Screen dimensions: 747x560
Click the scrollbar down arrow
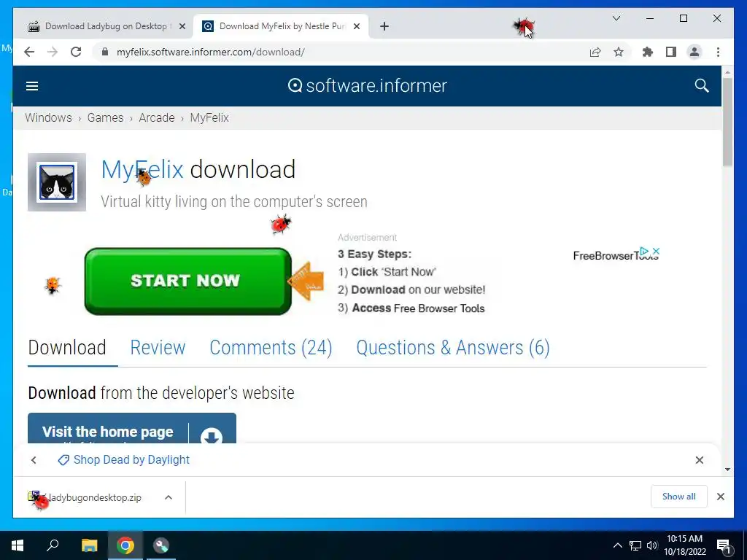pyautogui.click(x=727, y=469)
